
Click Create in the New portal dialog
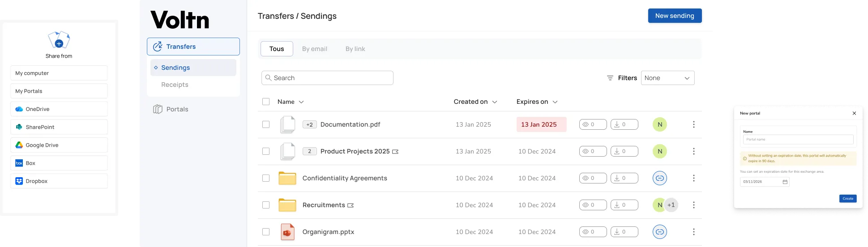click(848, 199)
